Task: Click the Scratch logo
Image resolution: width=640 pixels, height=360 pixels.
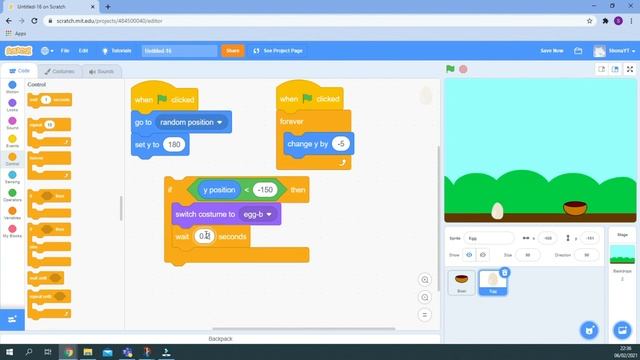Action: tap(18, 51)
